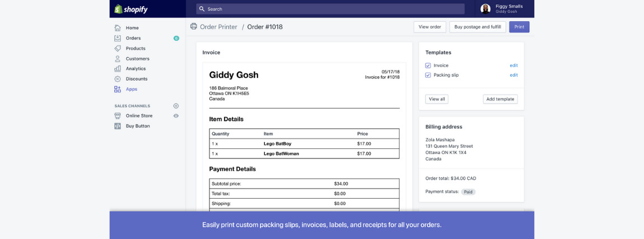This screenshot has width=644, height=239.
Task: Click the 'Total tax:' row label
Action: [x=221, y=194]
